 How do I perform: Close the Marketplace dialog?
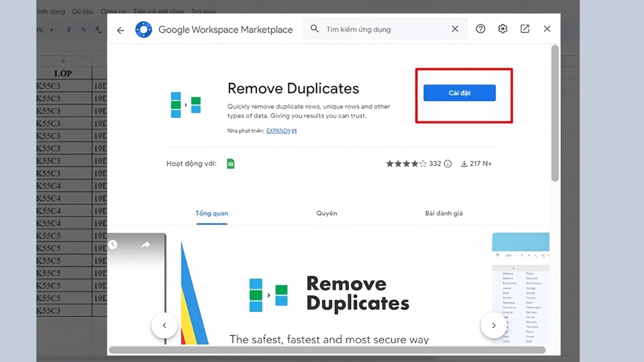pyautogui.click(x=547, y=29)
